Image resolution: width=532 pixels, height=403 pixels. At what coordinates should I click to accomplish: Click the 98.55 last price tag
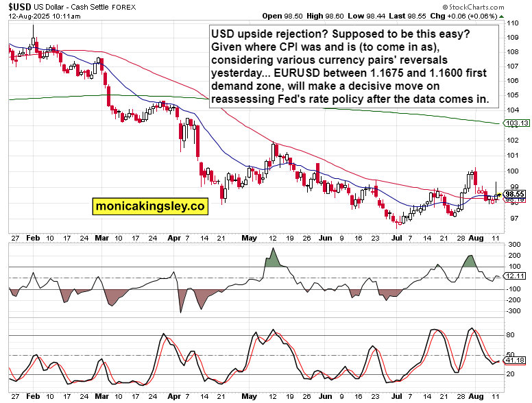pyautogui.click(x=514, y=194)
